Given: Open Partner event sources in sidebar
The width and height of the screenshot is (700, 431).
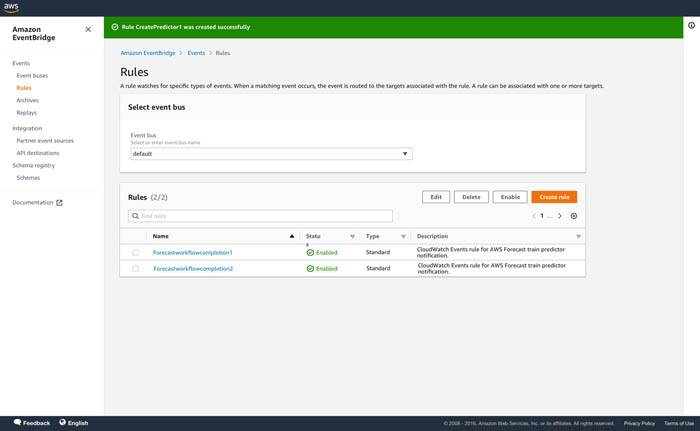Looking at the screenshot, I should point(45,141).
